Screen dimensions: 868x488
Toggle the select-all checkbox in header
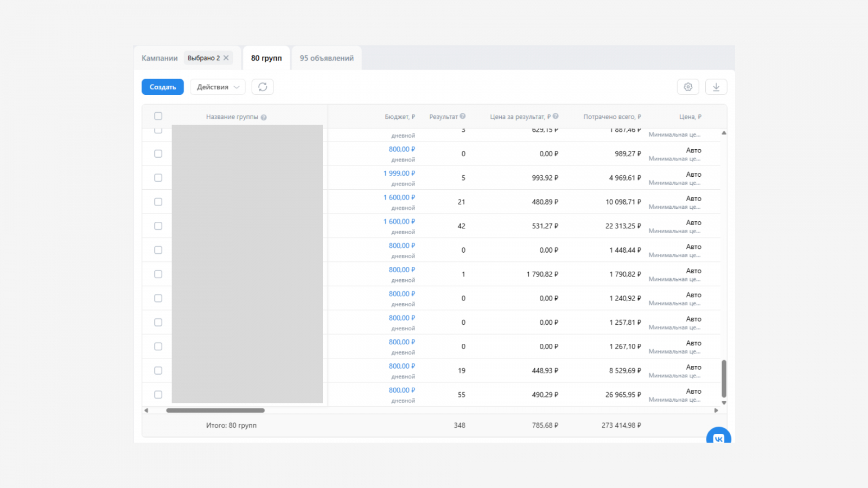158,116
